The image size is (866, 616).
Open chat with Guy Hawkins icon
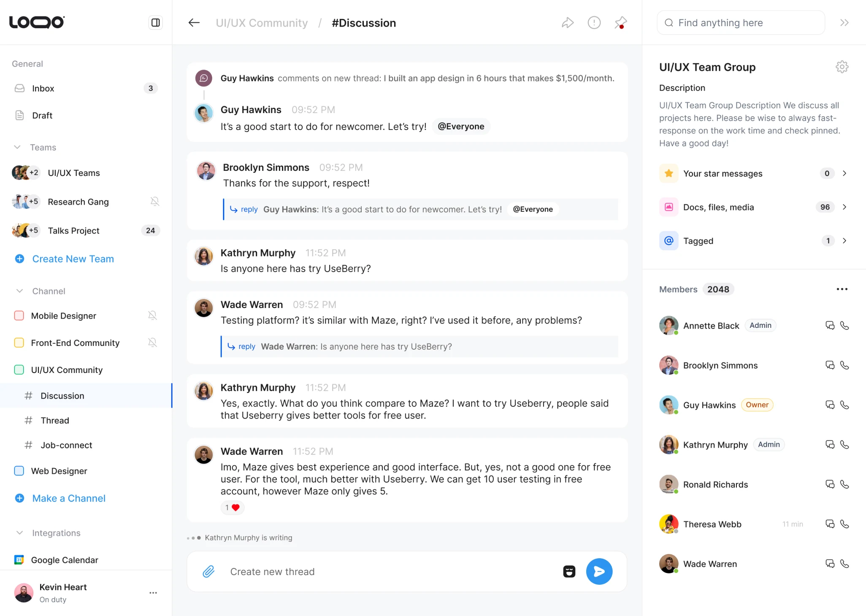(x=830, y=405)
